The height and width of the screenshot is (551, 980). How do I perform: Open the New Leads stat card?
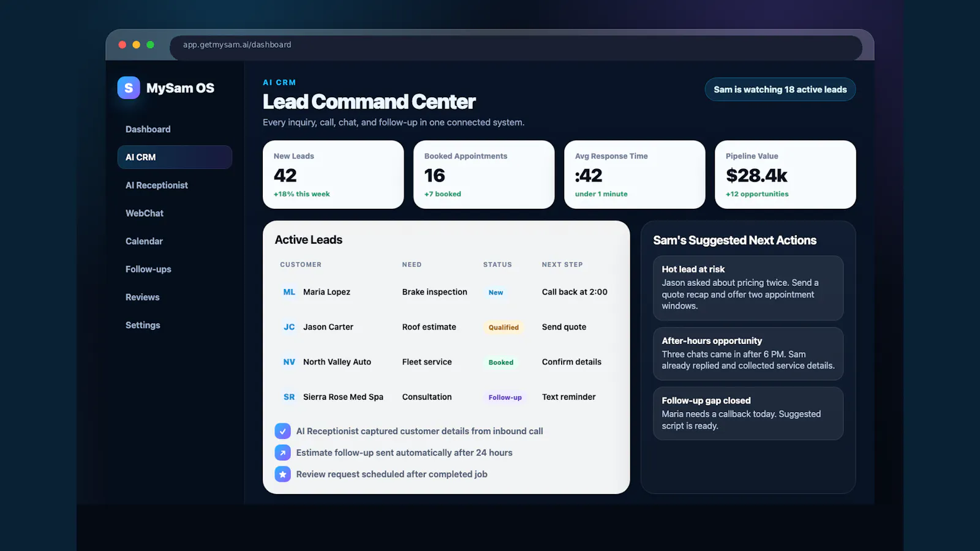coord(333,174)
